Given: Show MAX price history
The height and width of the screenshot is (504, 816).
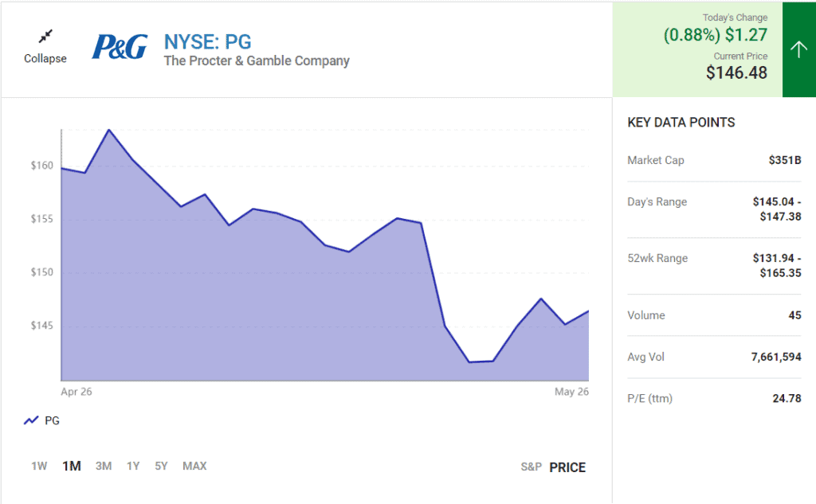Looking at the screenshot, I should coord(194,466).
